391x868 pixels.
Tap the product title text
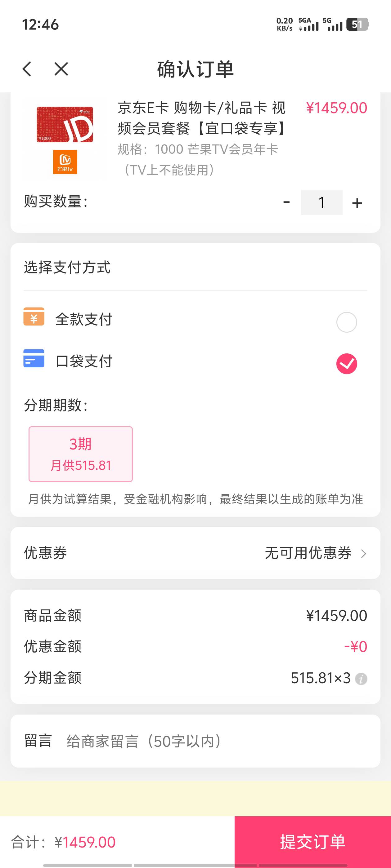click(x=202, y=118)
